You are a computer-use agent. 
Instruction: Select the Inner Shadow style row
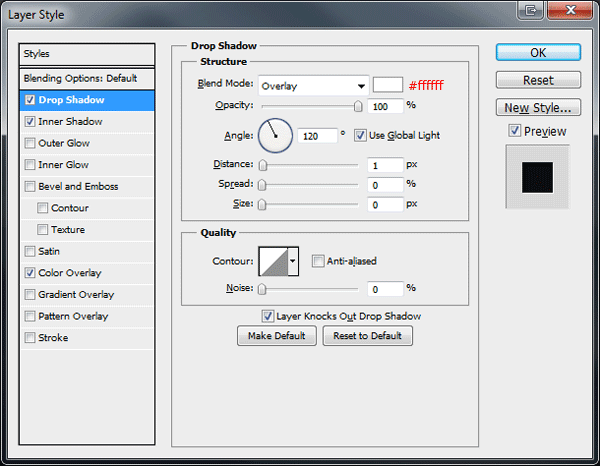(87, 122)
